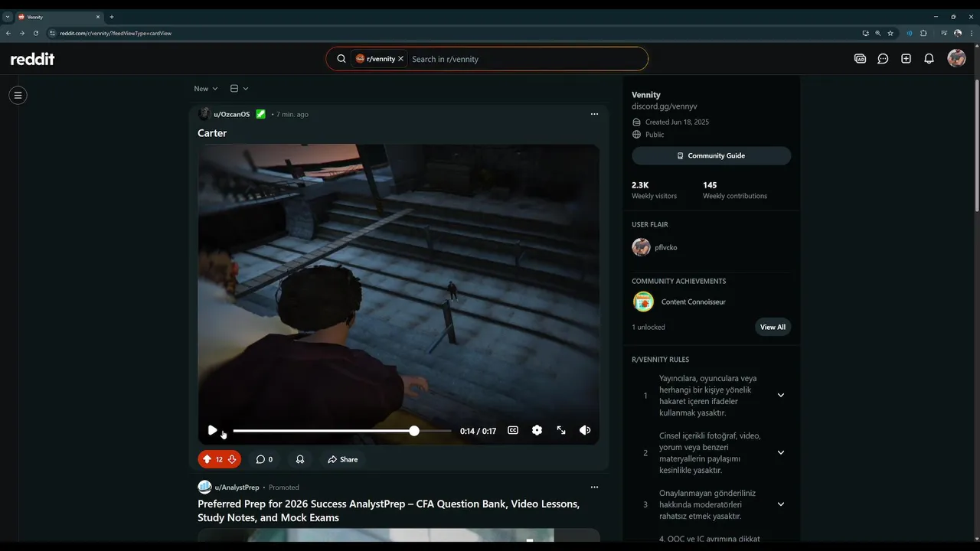980x551 pixels.
Task: Open the install app icon in address bar
Action: click(x=866, y=33)
